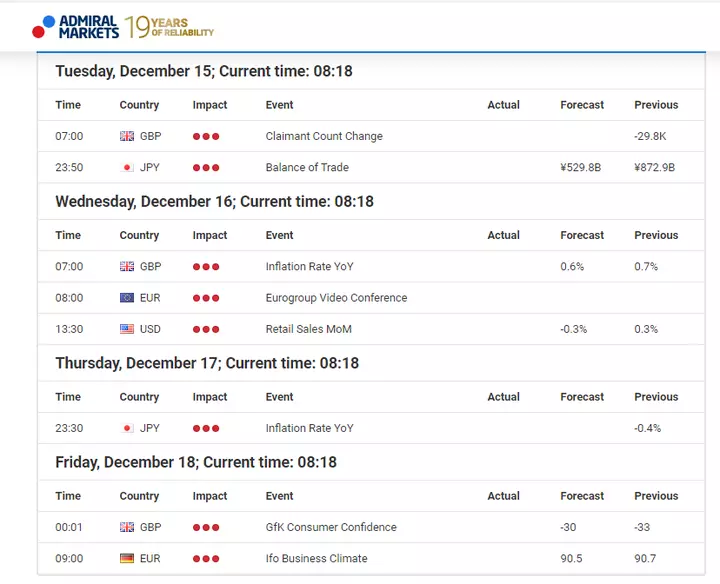
Task: Click UK flag in Claimant Count Change row
Action: click(127, 136)
